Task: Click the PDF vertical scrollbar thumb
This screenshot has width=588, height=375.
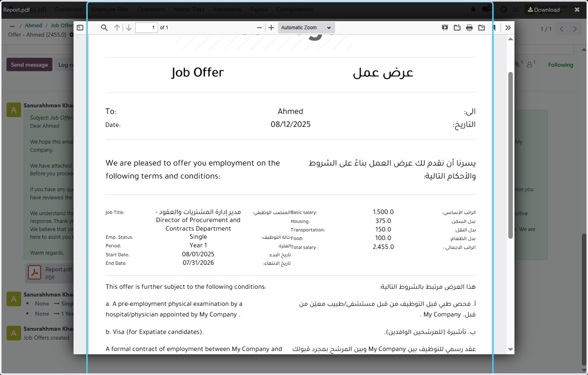Action: pyautogui.click(x=511, y=155)
